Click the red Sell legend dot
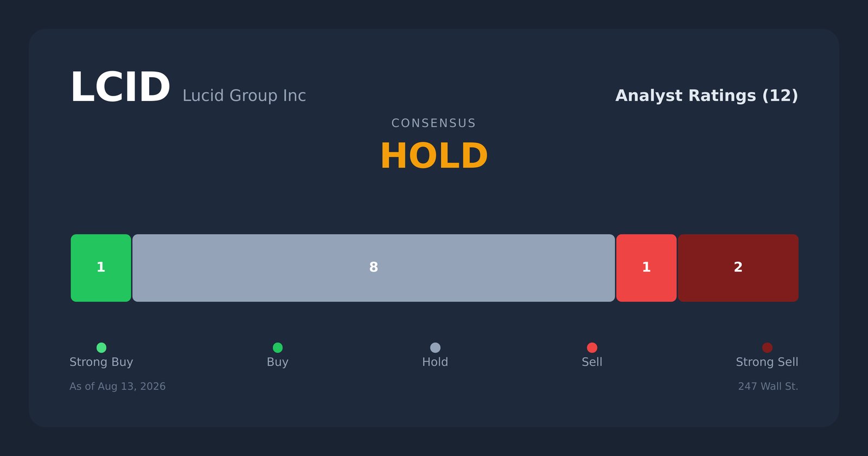The image size is (868, 456). tap(592, 347)
